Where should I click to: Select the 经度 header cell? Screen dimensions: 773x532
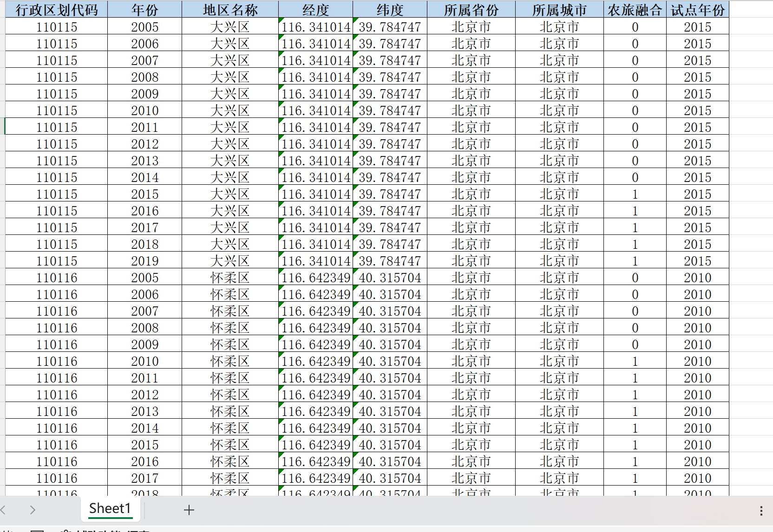(x=316, y=10)
